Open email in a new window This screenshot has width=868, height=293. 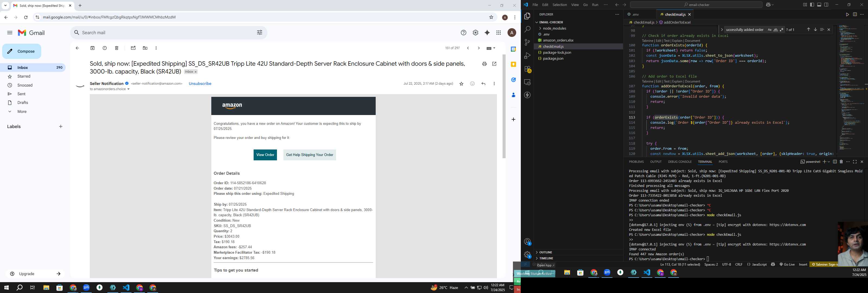[494, 64]
